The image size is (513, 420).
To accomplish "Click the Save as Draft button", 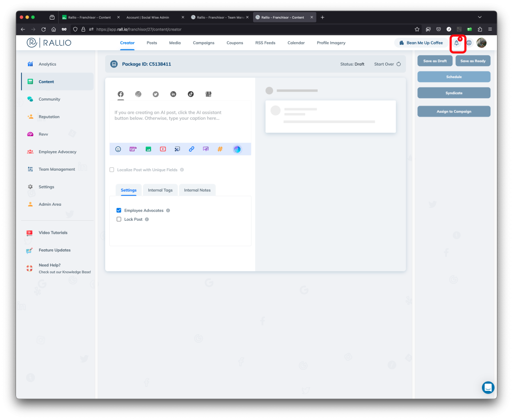I will tap(435, 61).
